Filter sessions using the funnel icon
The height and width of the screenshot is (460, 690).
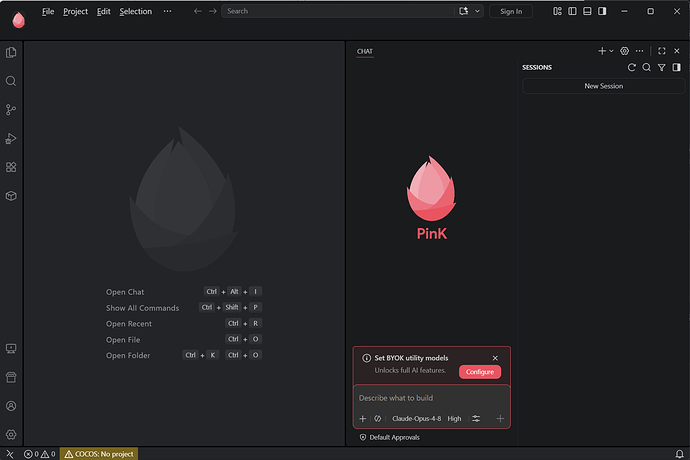coord(661,67)
